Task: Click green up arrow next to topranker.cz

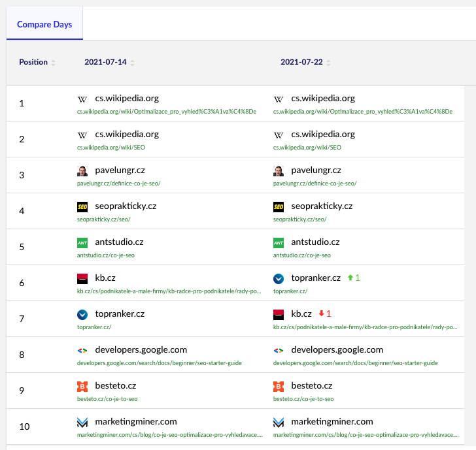Action: 350,278
